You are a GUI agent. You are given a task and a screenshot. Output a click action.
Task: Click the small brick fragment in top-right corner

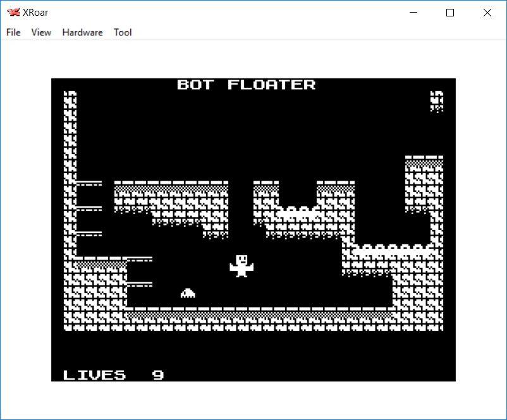coord(436,101)
